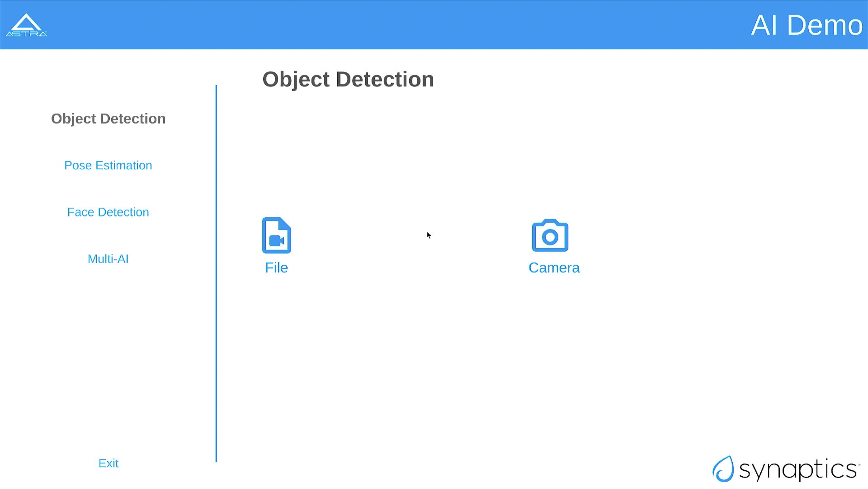Navigate to Pose Estimation section

pos(108,165)
